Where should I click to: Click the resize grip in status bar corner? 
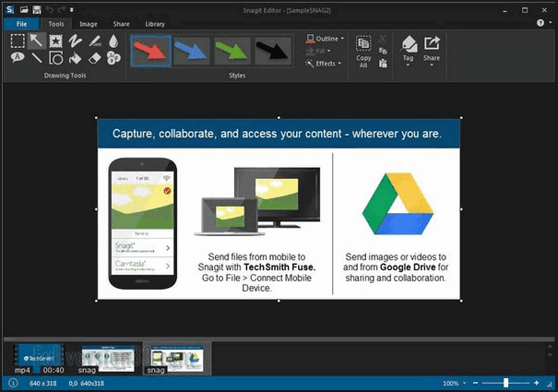coord(551,385)
